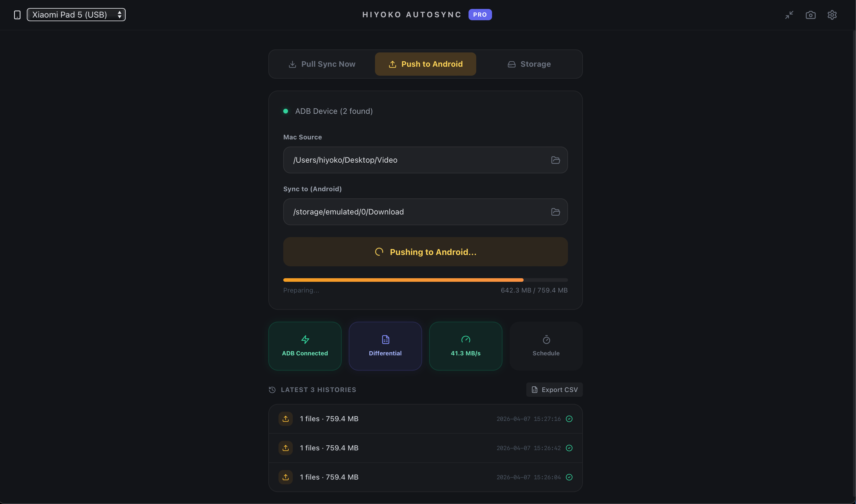Open the Schedule card
856x504 pixels.
pyautogui.click(x=546, y=346)
